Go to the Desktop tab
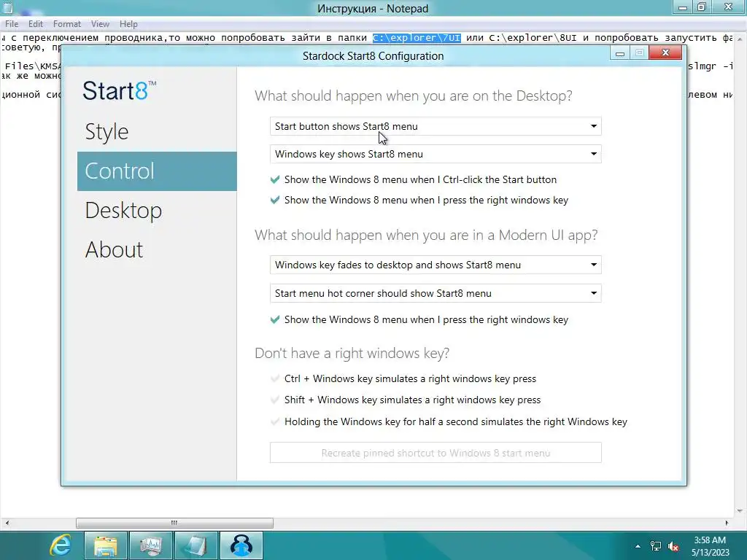The height and width of the screenshot is (560, 747). pyautogui.click(x=157, y=211)
